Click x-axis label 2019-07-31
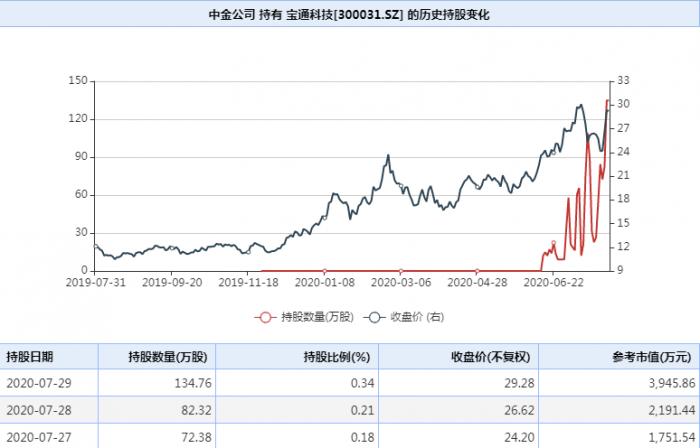Viewport: 700px width, 448px height. pyautogui.click(x=96, y=282)
